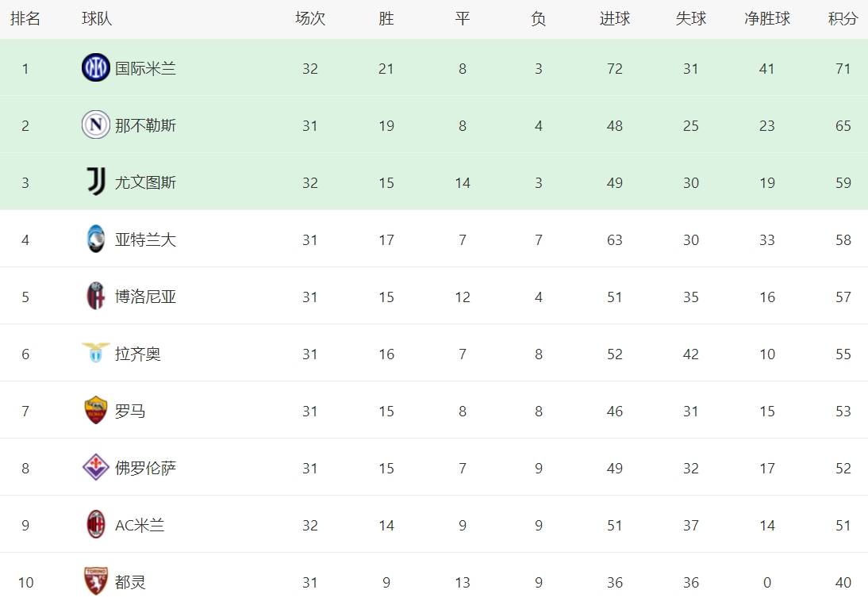Screen dimensions: 868x605
Task: Click the Bologna club crest
Action: [96, 297]
